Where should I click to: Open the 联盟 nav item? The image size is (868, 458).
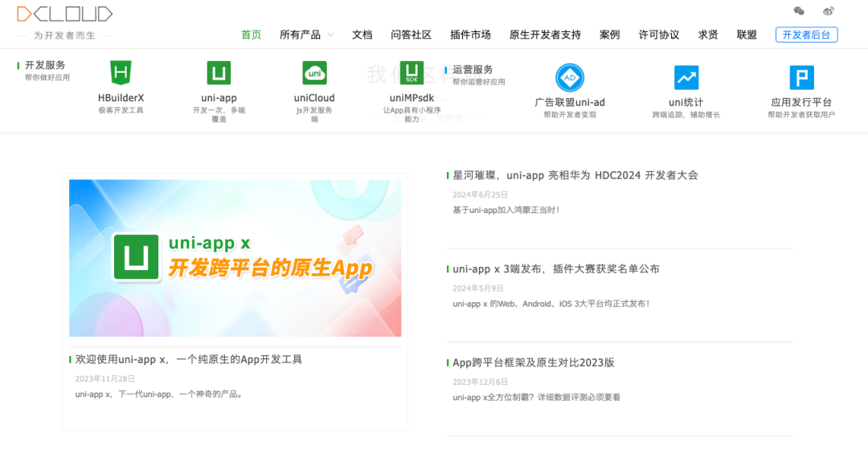(746, 35)
